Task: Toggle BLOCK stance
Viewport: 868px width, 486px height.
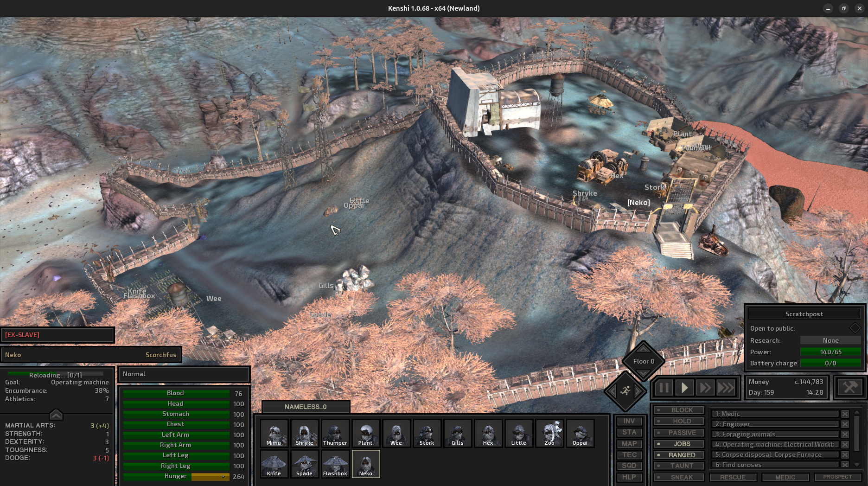Action: (x=679, y=410)
